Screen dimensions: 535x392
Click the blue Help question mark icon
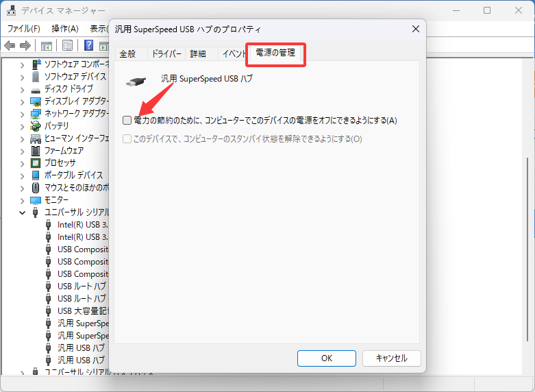[x=89, y=45]
